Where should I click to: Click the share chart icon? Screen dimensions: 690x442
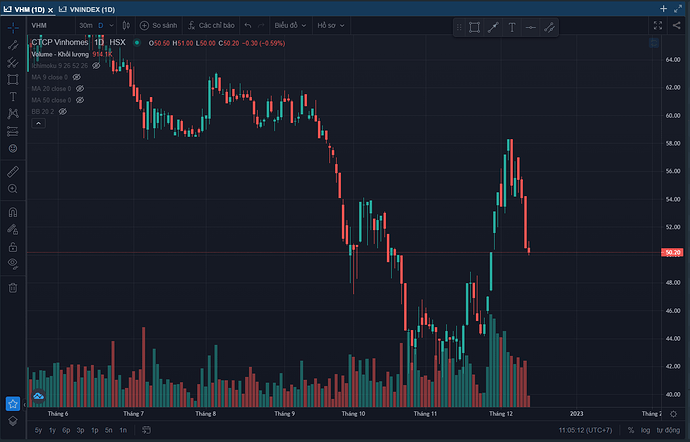point(675,23)
